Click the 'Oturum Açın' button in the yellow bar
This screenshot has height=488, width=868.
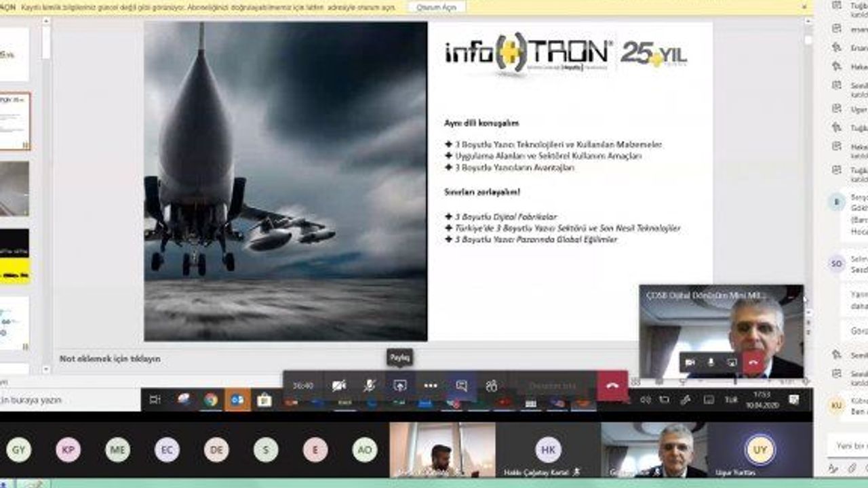click(x=437, y=7)
